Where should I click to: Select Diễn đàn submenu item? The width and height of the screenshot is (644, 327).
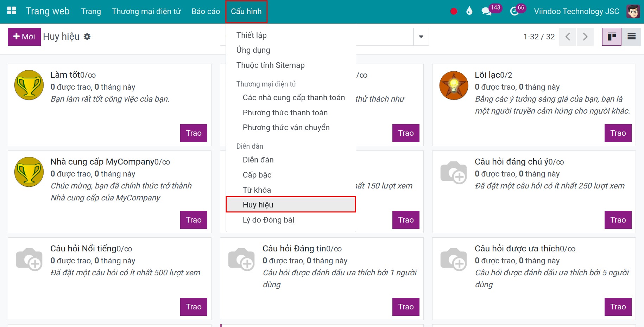(291, 160)
